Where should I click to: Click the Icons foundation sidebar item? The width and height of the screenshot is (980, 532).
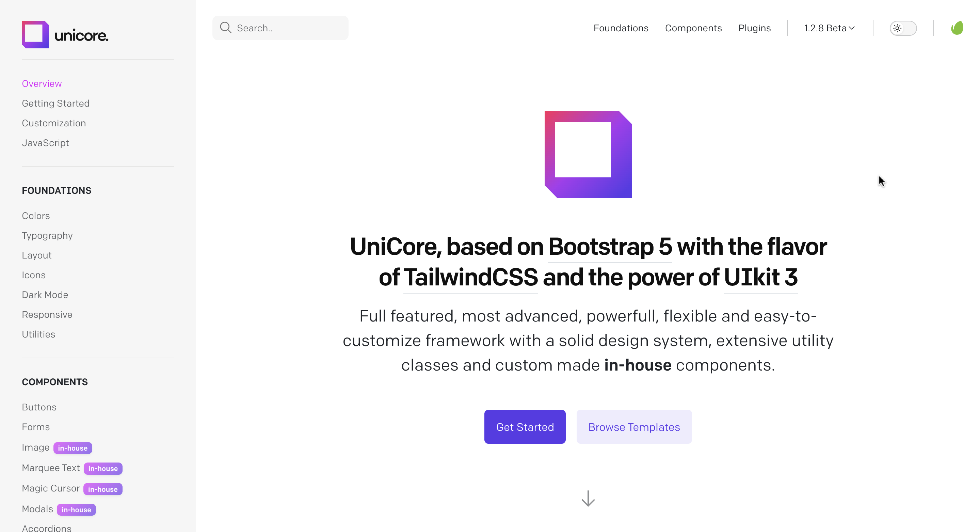click(x=33, y=275)
